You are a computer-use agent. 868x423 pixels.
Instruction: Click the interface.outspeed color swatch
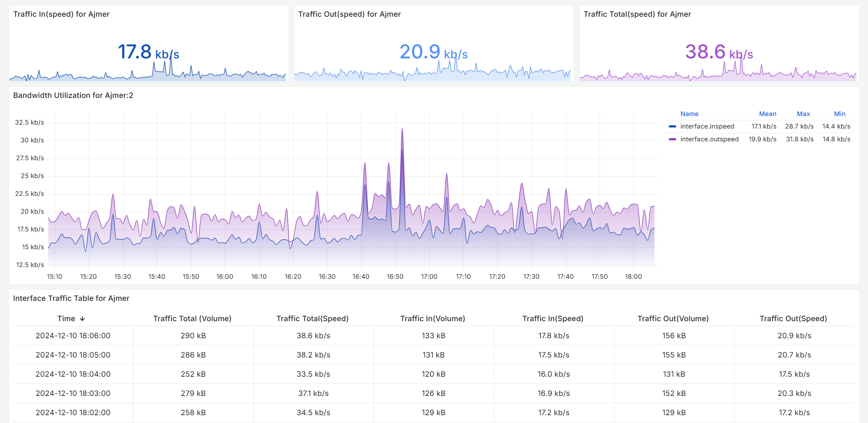click(x=672, y=139)
